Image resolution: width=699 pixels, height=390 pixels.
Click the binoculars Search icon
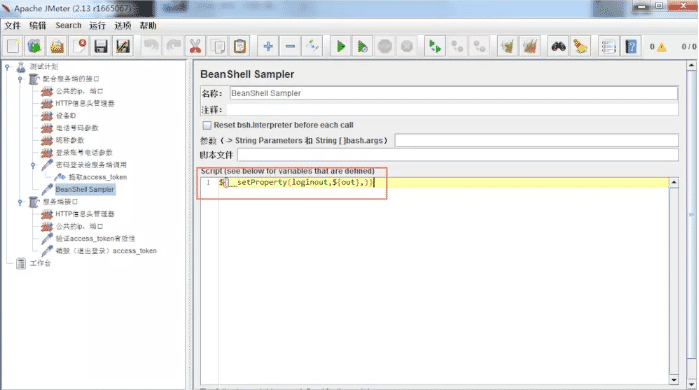558,46
